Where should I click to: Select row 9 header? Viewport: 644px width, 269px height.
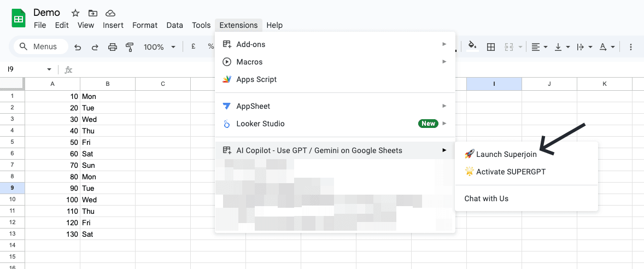point(13,188)
